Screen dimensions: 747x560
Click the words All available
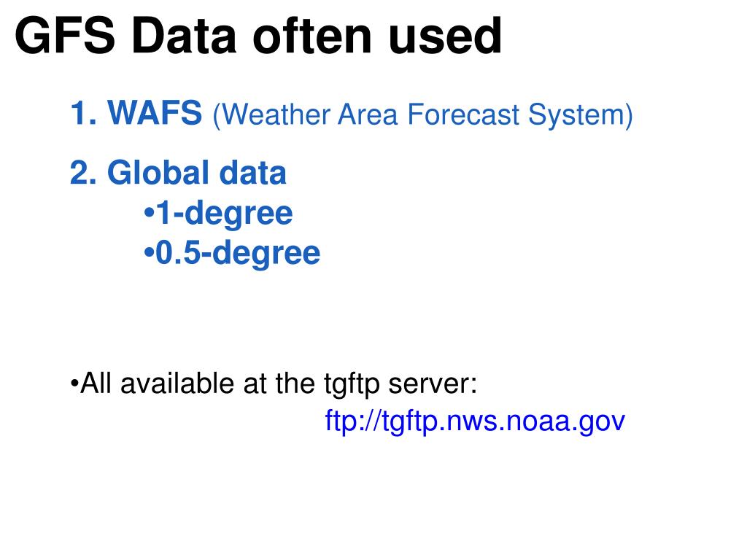158,384
